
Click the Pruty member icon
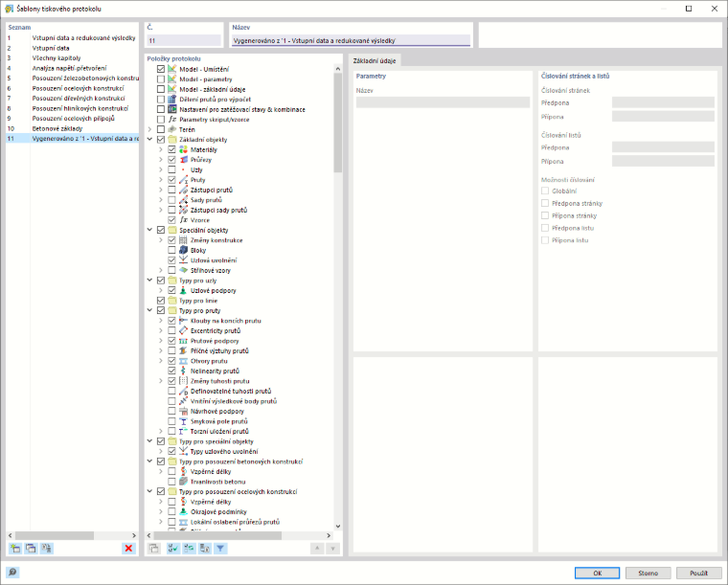coord(184,180)
